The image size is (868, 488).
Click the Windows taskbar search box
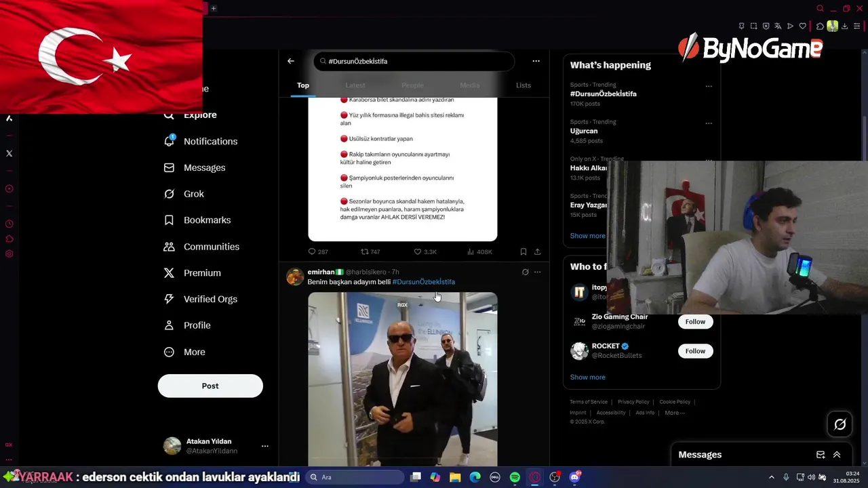pyautogui.click(x=353, y=477)
